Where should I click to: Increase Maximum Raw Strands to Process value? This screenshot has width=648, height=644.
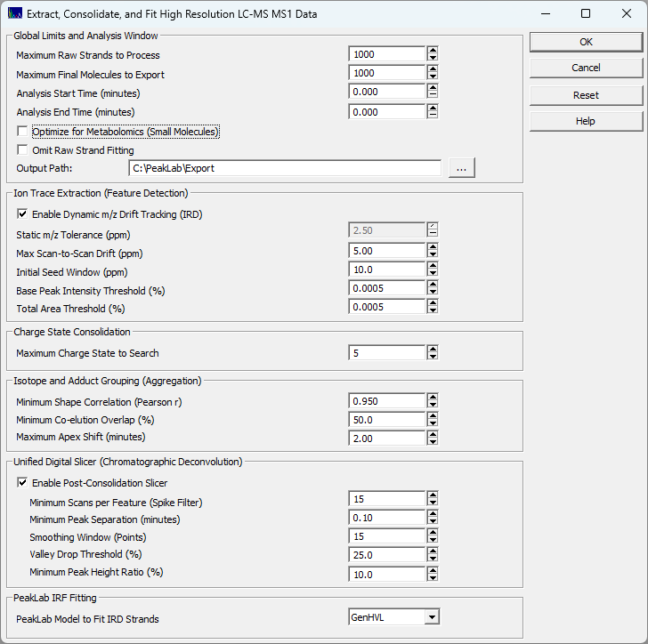point(433,51)
